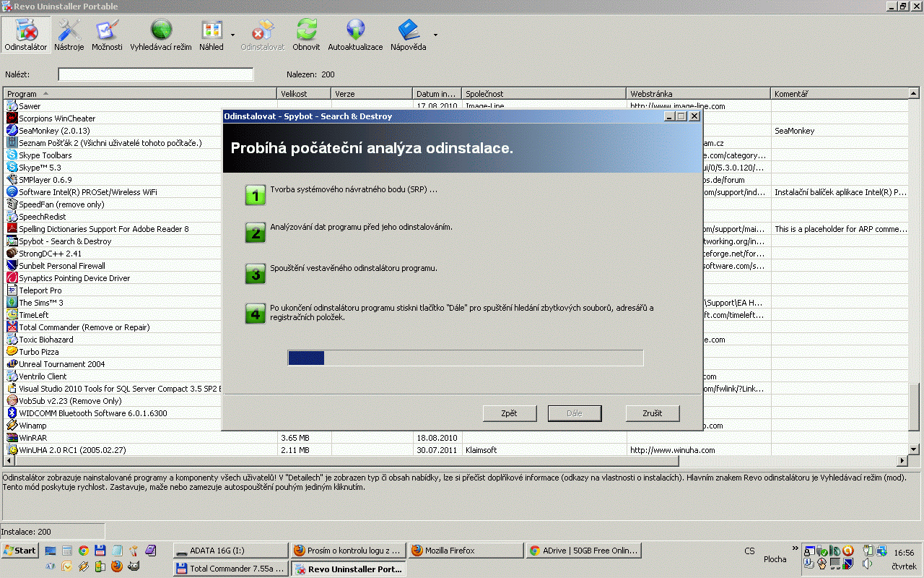This screenshot has width=924, height=578.
Task: Click the Náhled view icon
Action: pos(212,34)
